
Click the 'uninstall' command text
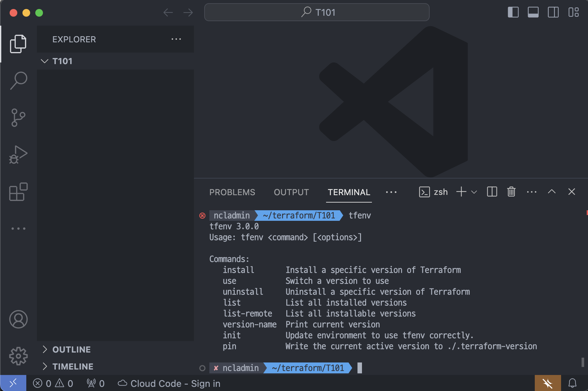[x=243, y=292]
